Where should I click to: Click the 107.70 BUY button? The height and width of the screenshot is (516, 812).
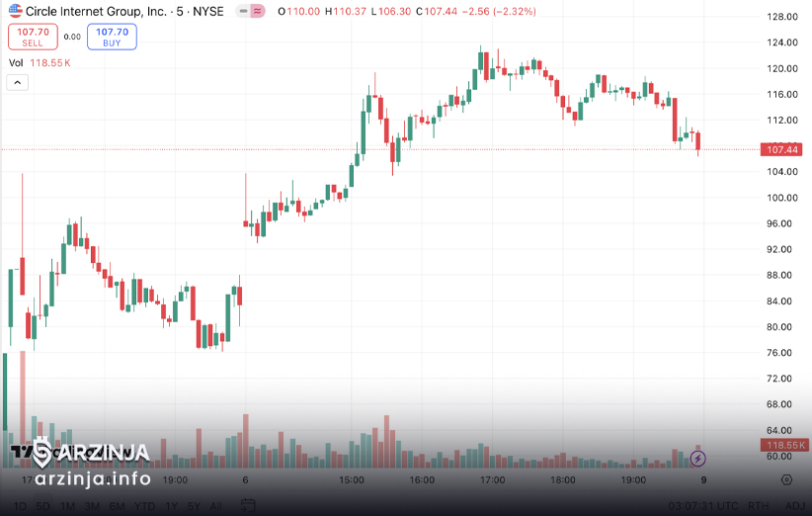point(112,37)
